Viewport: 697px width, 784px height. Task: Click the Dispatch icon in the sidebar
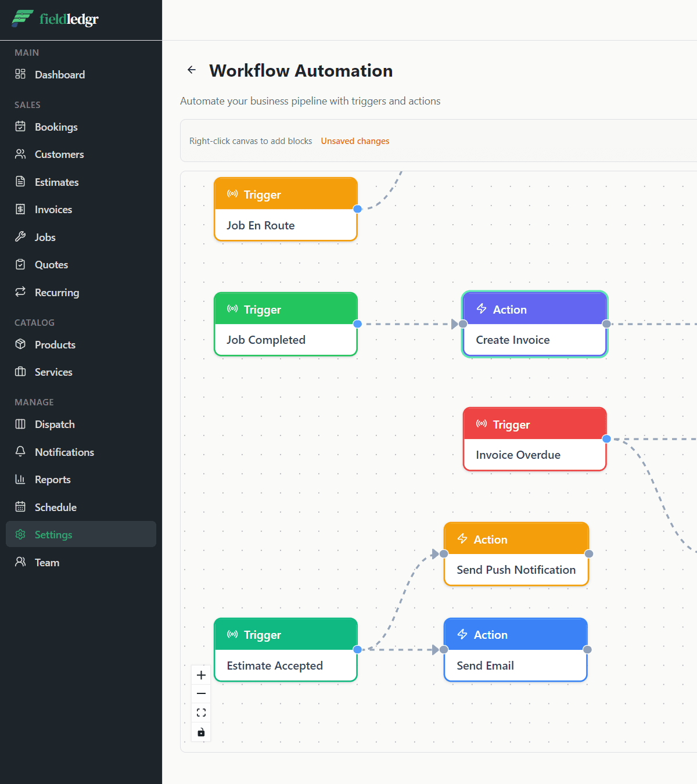click(20, 424)
